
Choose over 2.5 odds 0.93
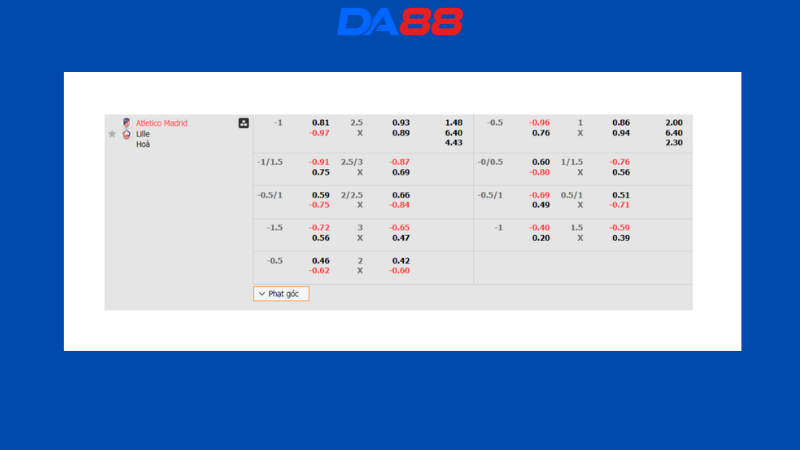[401, 122]
